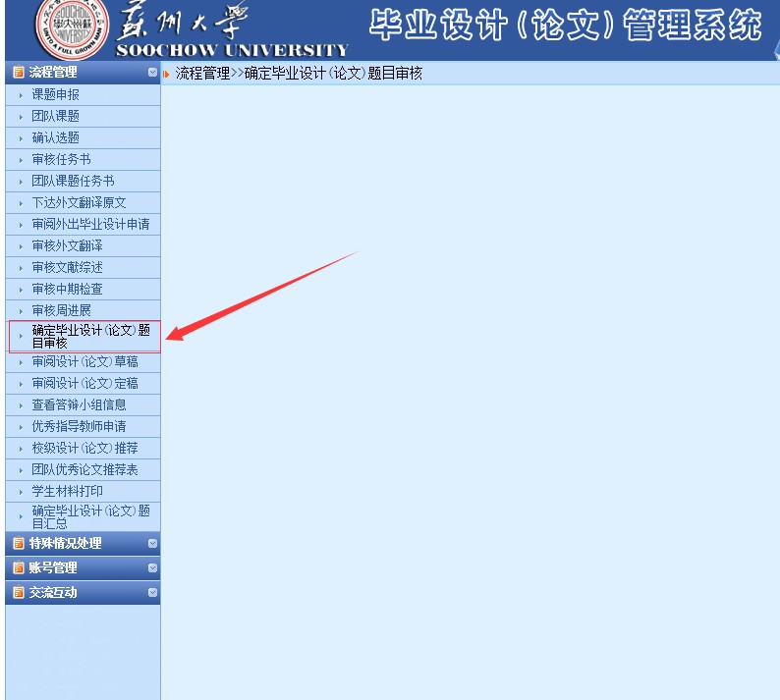Go to 审阅设计(论文)定稿
Image resolution: width=780 pixels, height=700 pixels.
pos(85,383)
